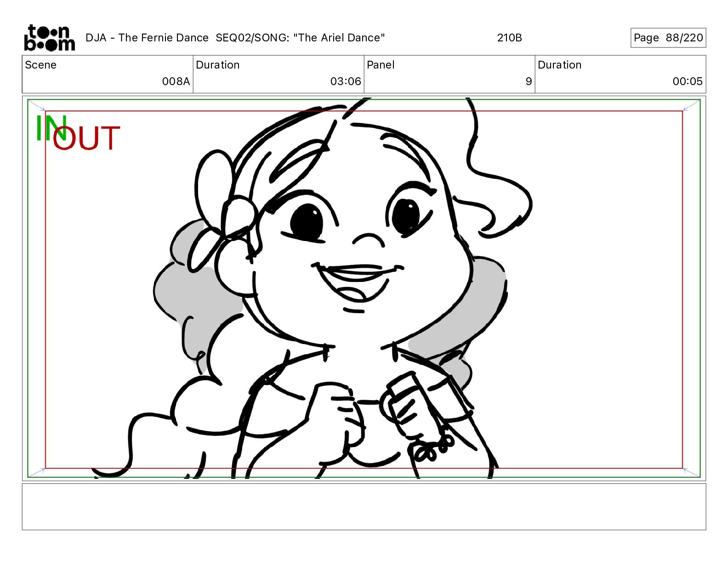The height and width of the screenshot is (563, 728).
Task: Click the version label '210B'
Action: pos(509,38)
